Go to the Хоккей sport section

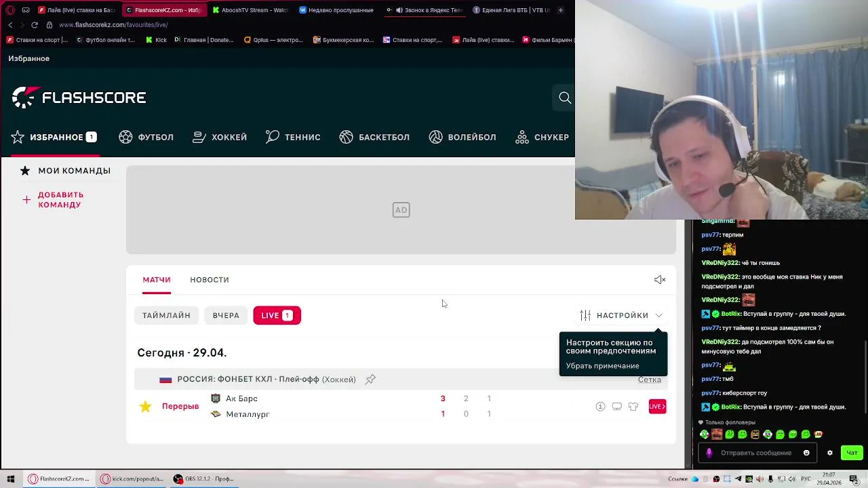click(220, 137)
